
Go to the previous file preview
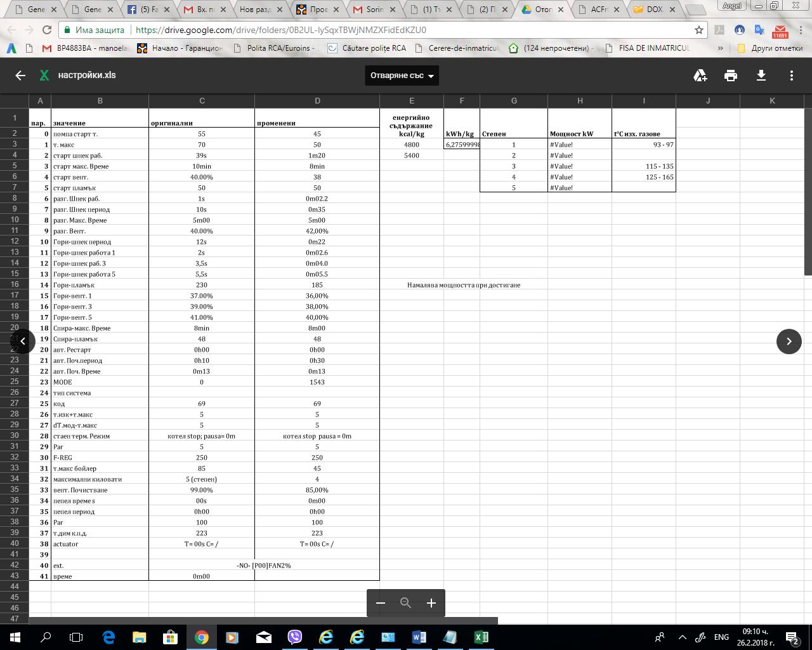point(23,342)
